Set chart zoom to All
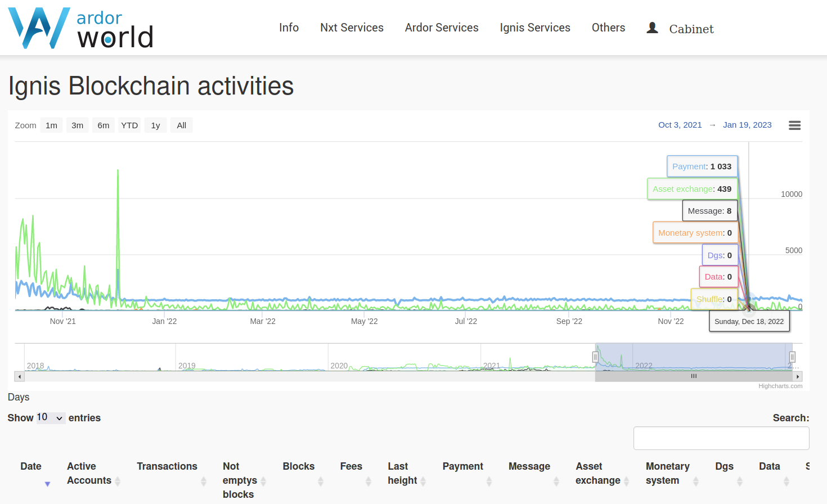Image resolution: width=827 pixels, height=504 pixels. tap(181, 125)
